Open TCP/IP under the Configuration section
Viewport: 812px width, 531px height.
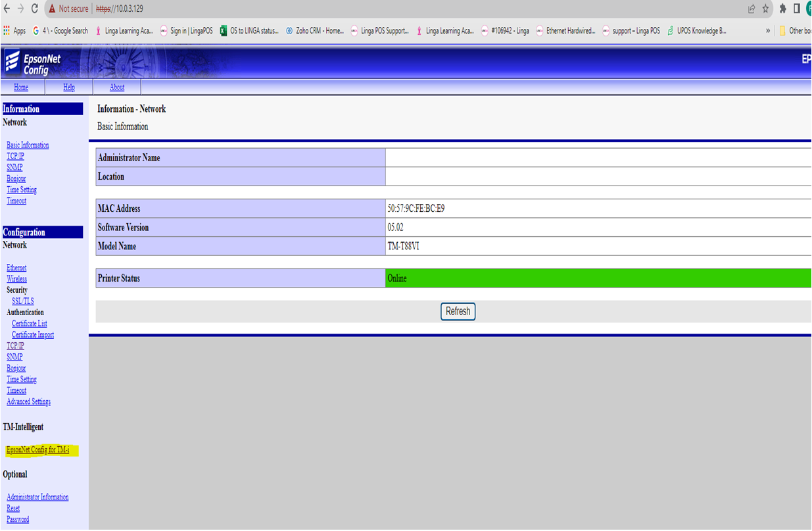coord(15,346)
